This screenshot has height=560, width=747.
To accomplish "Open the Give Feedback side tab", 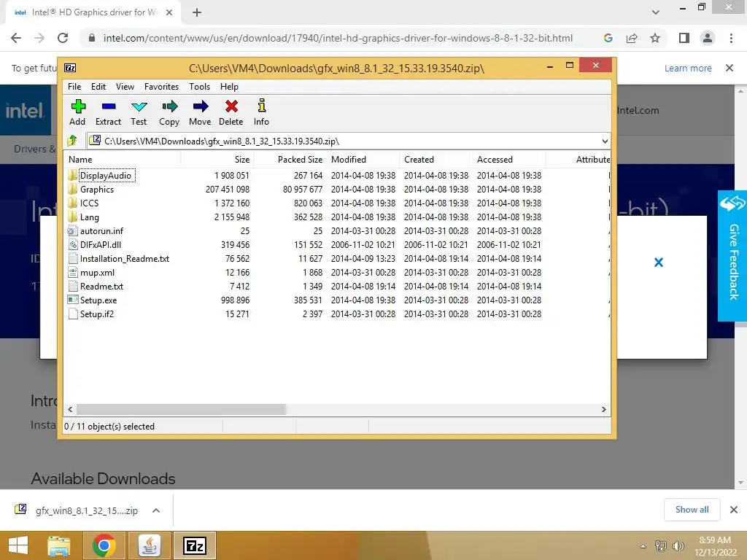I will coord(732,256).
